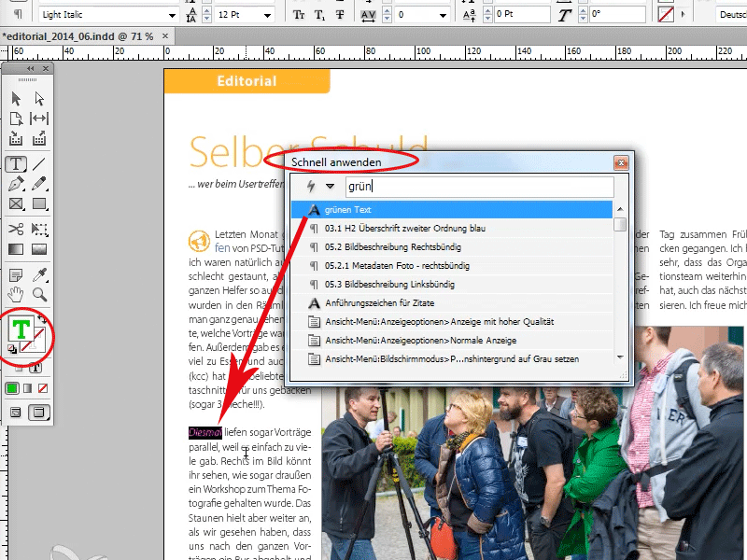Select the Scissors tool

click(x=16, y=229)
